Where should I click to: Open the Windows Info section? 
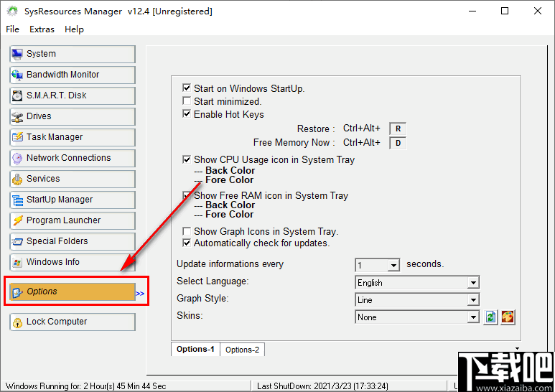click(x=73, y=262)
